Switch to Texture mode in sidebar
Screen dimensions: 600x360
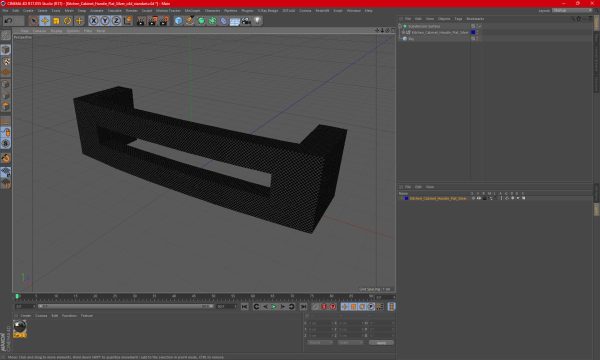(x=6, y=61)
